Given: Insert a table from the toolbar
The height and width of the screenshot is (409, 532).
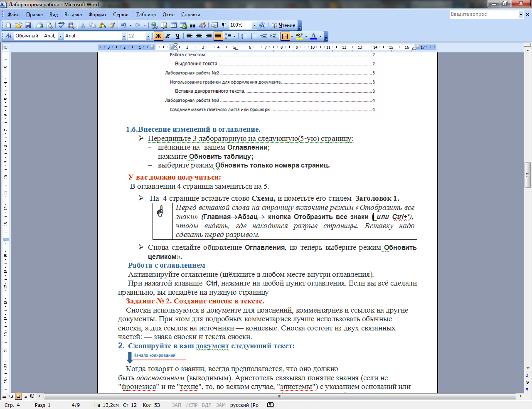Looking at the screenshot, I should (x=174, y=25).
